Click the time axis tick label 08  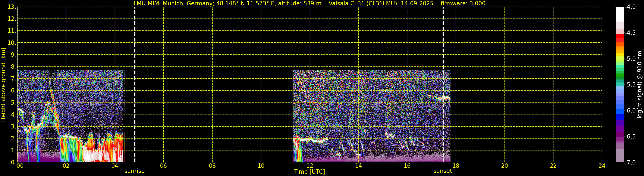(x=212, y=166)
